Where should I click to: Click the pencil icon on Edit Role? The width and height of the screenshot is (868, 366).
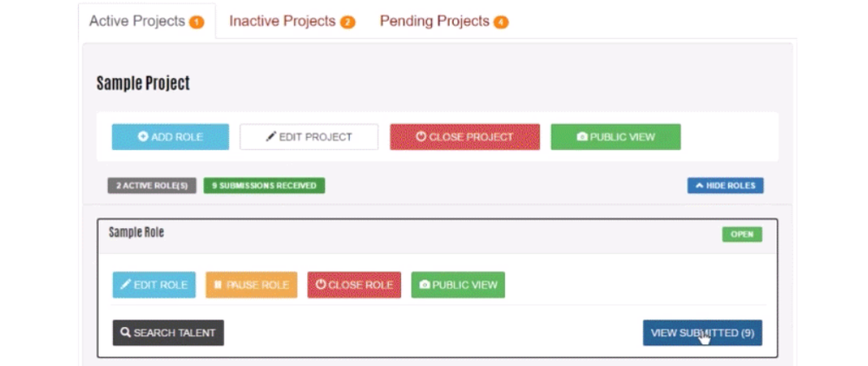pos(126,285)
